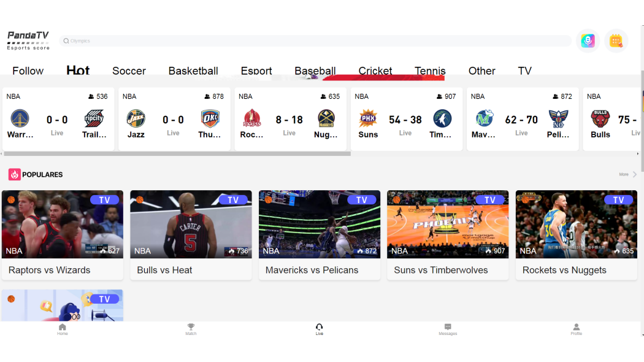The width and height of the screenshot is (644, 362).
Task: Click the search magnifier icon
Action: 66,40
